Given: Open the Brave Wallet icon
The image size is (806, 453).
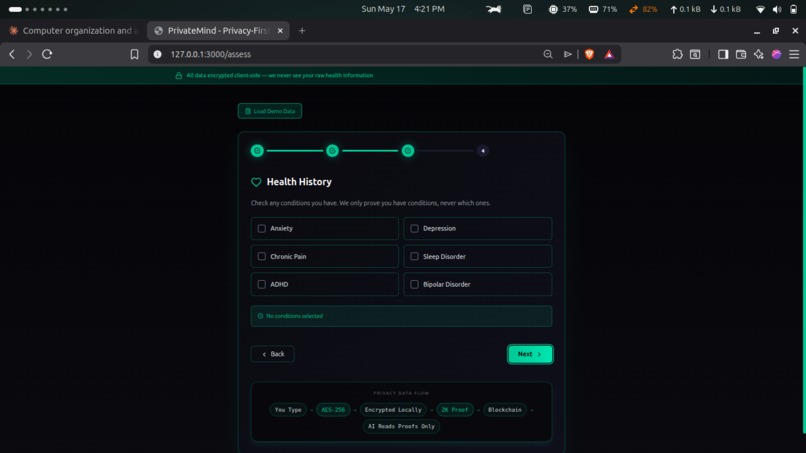Looking at the screenshot, I should tap(741, 54).
